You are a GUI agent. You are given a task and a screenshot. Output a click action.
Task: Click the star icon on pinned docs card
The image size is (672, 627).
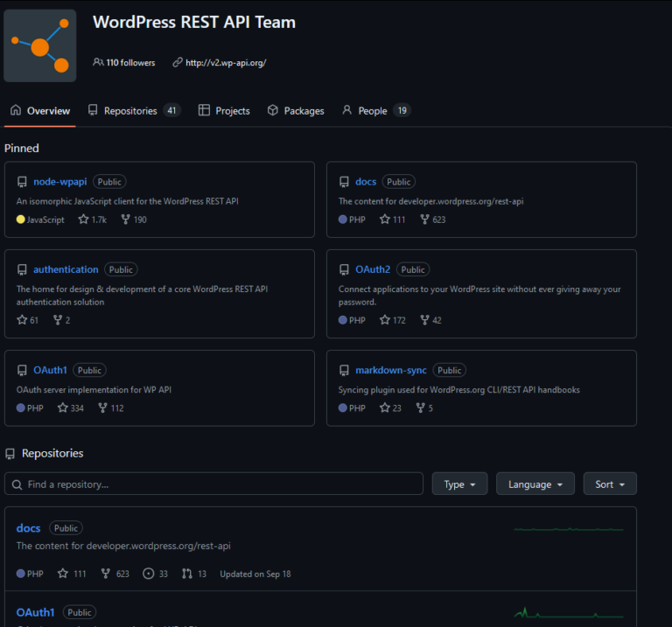pyautogui.click(x=385, y=219)
